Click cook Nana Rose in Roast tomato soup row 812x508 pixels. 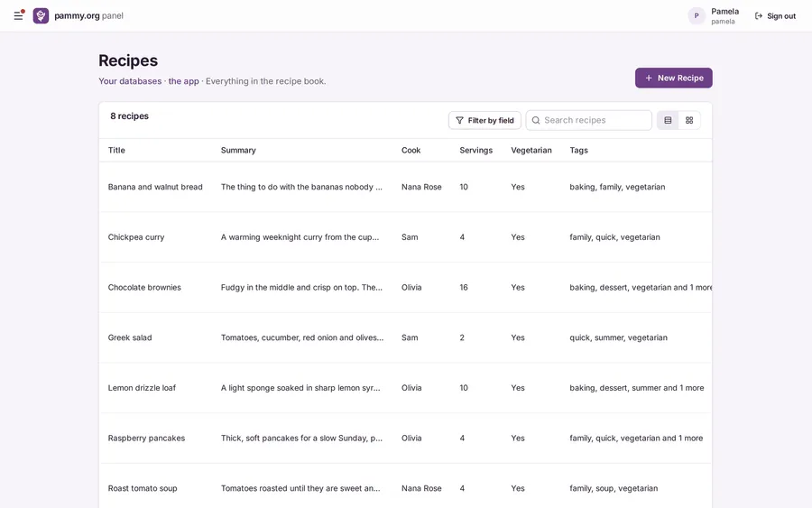[x=421, y=488]
